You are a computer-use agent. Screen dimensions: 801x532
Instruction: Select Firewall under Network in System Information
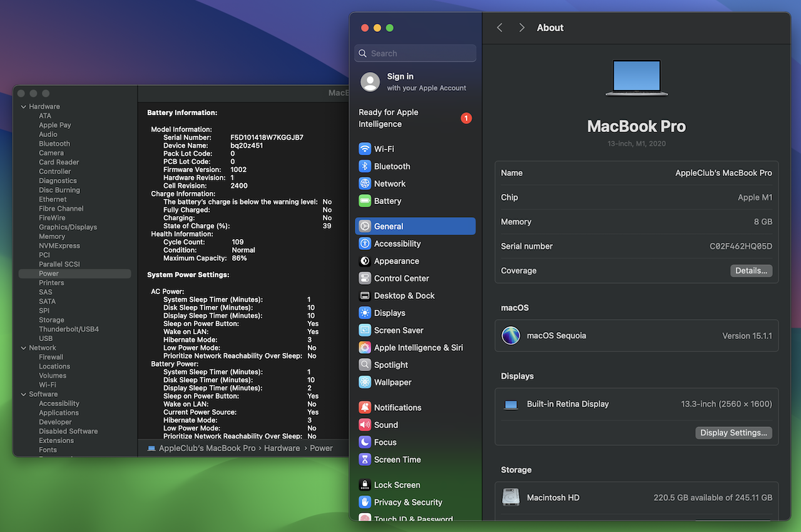click(51, 357)
